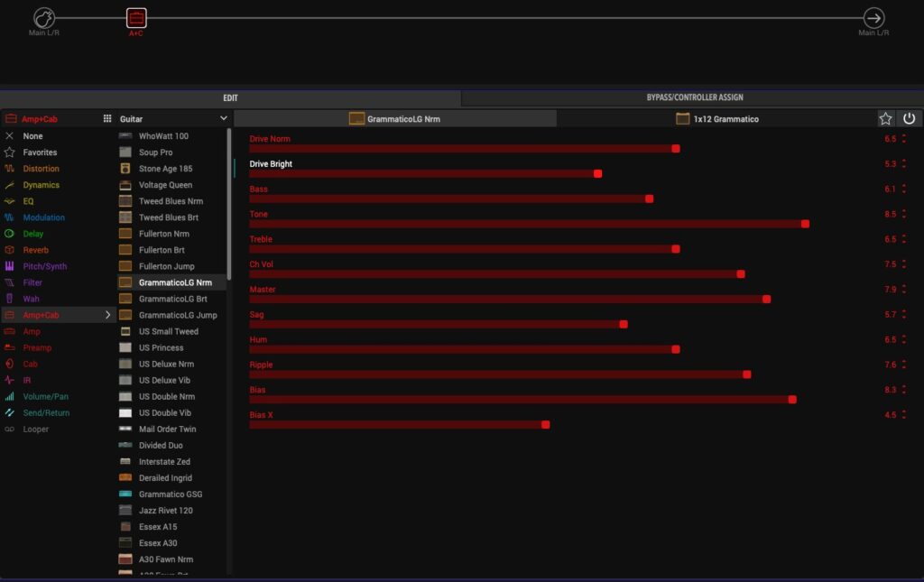Click the Main L/R output arrow icon
The height and width of the screenshot is (582, 924).
(873, 18)
